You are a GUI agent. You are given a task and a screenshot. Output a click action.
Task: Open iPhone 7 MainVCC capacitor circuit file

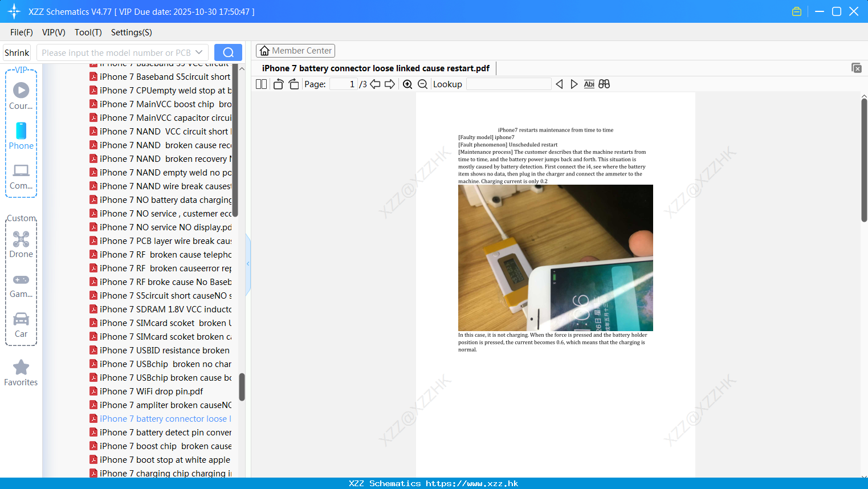click(161, 118)
